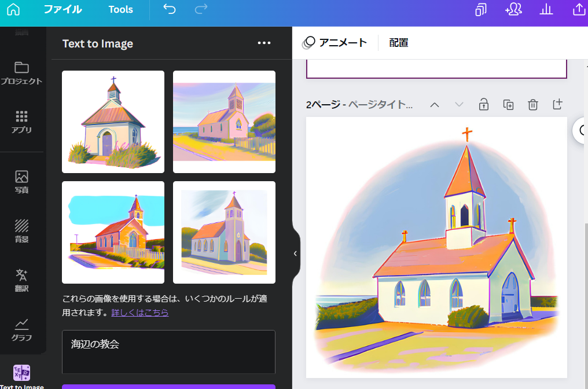Open 背景 in sidebar
Screen dimensions: 588x389
pos(22,231)
